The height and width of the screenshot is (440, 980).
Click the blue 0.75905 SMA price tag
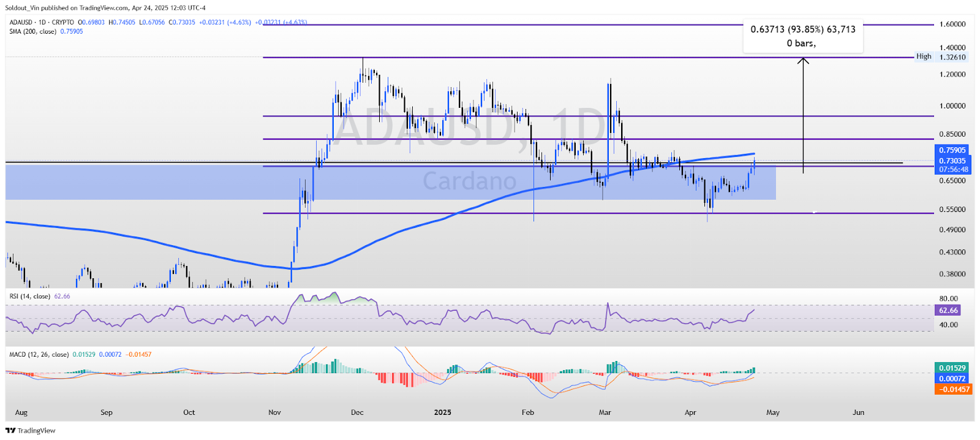point(952,150)
